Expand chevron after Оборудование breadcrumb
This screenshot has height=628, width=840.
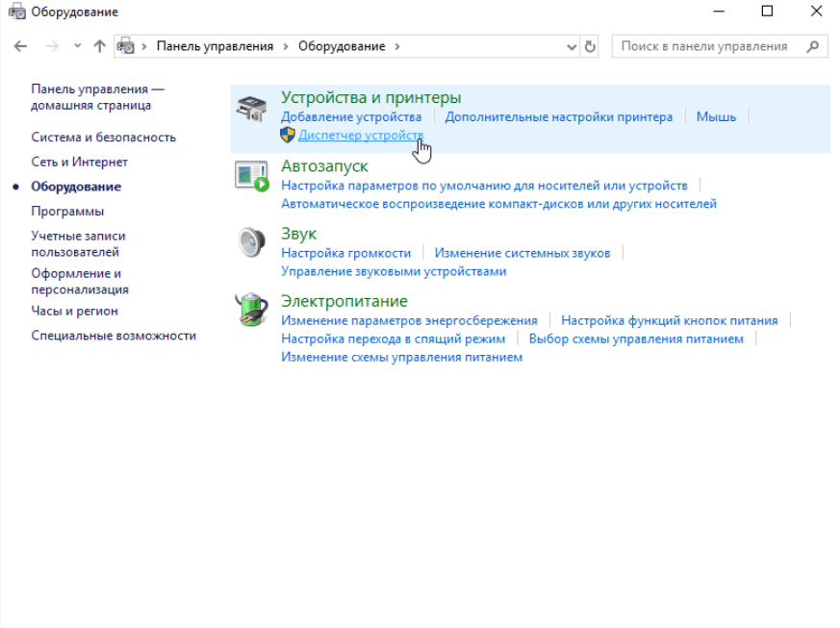tap(397, 46)
